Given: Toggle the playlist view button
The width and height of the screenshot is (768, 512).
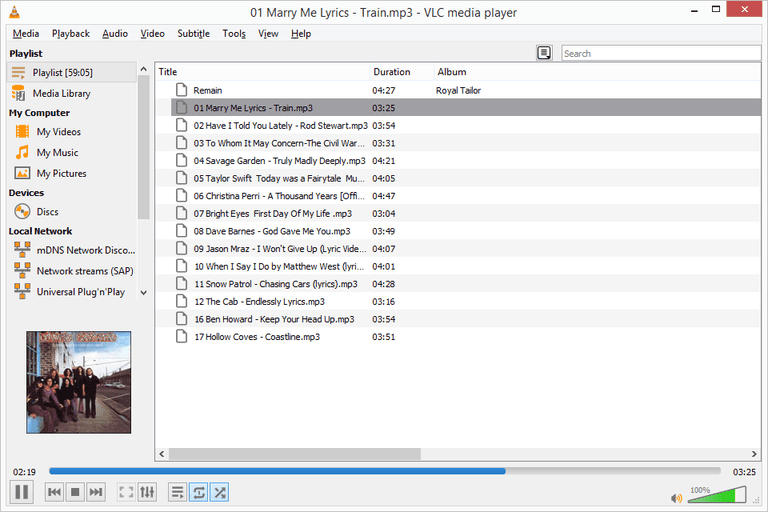Looking at the screenshot, I should click(x=178, y=492).
